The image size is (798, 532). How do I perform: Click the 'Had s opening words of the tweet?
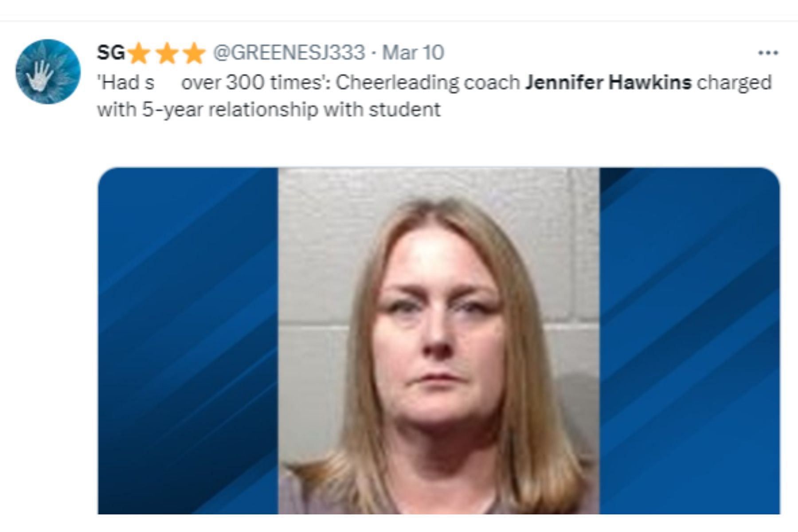125,83
